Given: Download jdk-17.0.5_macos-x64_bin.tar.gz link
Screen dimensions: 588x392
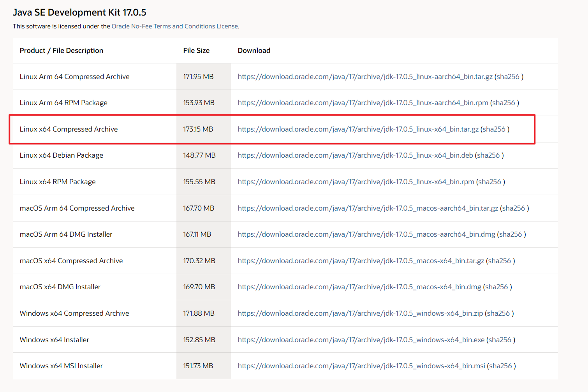Looking at the screenshot, I should pyautogui.click(x=361, y=261).
